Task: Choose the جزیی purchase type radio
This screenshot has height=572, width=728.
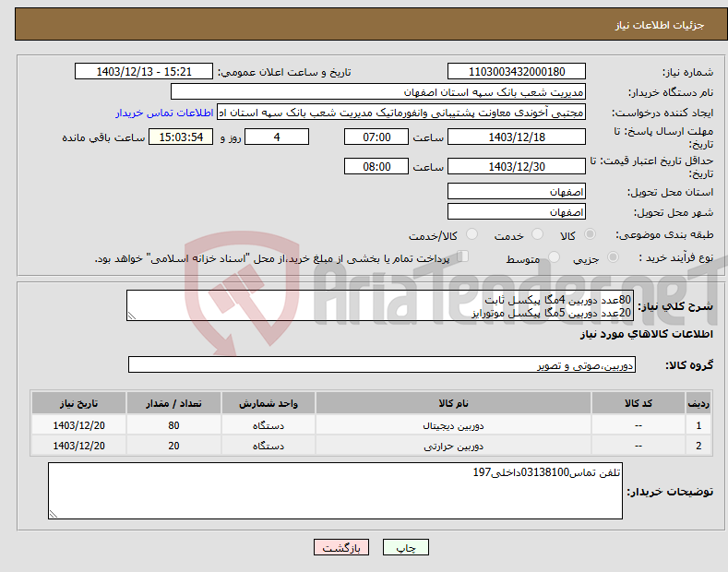Action: (613, 256)
